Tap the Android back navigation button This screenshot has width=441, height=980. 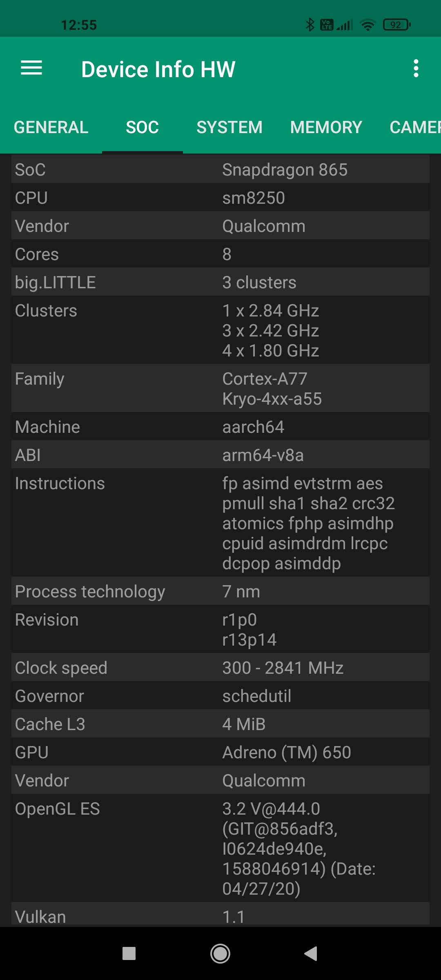click(311, 953)
